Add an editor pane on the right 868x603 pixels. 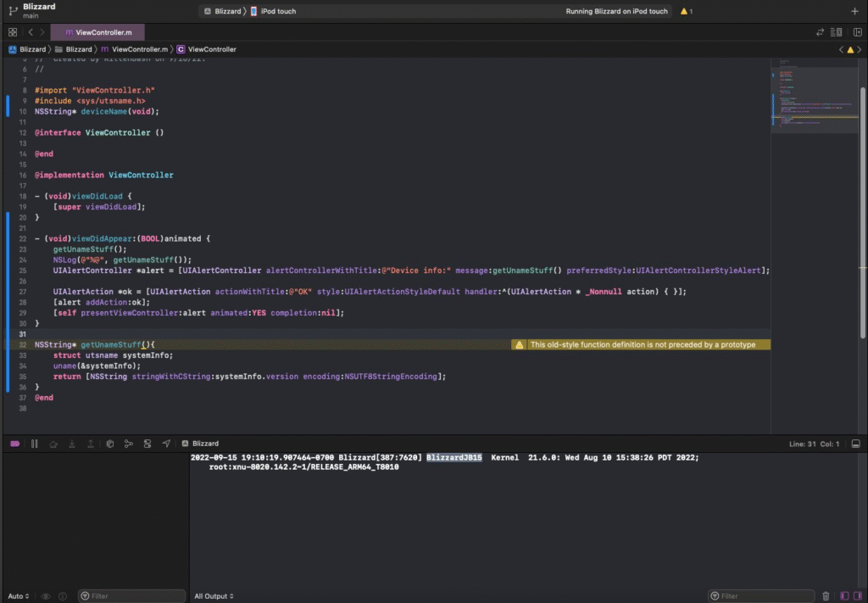[x=858, y=32]
